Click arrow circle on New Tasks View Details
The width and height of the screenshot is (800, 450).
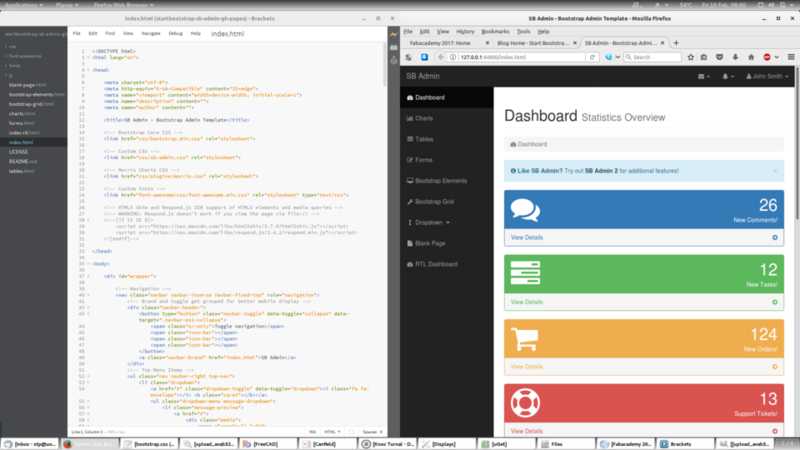pyautogui.click(x=774, y=302)
